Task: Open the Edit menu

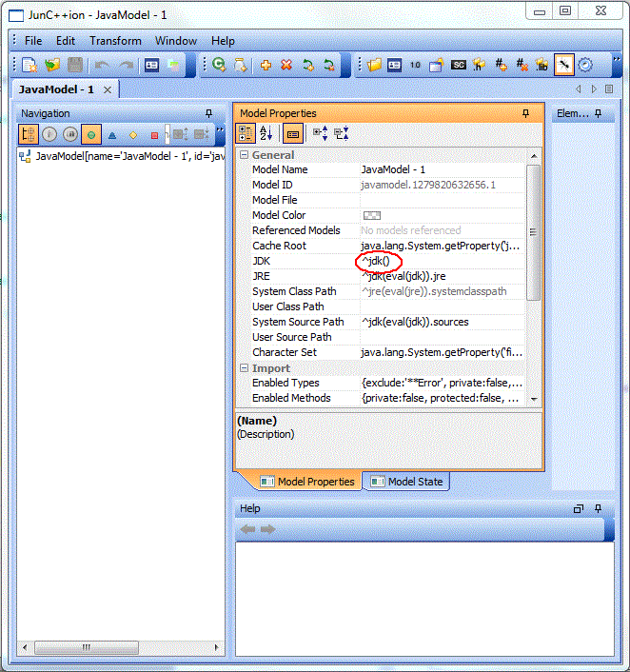Action: 66,41
